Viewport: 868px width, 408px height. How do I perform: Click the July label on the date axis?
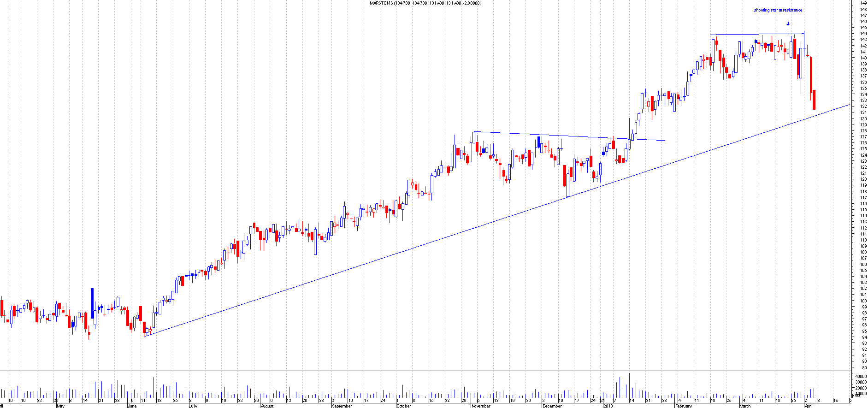point(193,406)
